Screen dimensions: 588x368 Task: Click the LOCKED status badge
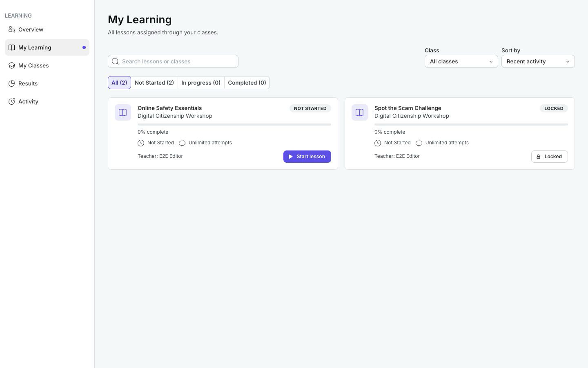click(554, 108)
